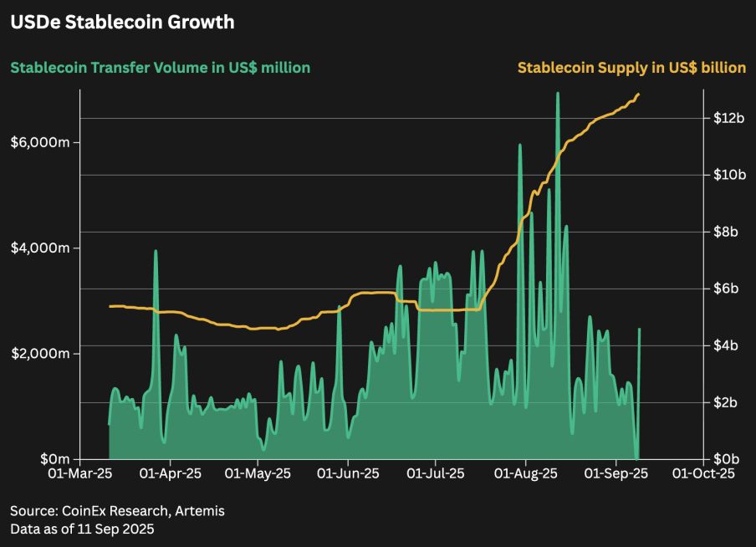Click the $0m left axis label

click(x=55, y=458)
